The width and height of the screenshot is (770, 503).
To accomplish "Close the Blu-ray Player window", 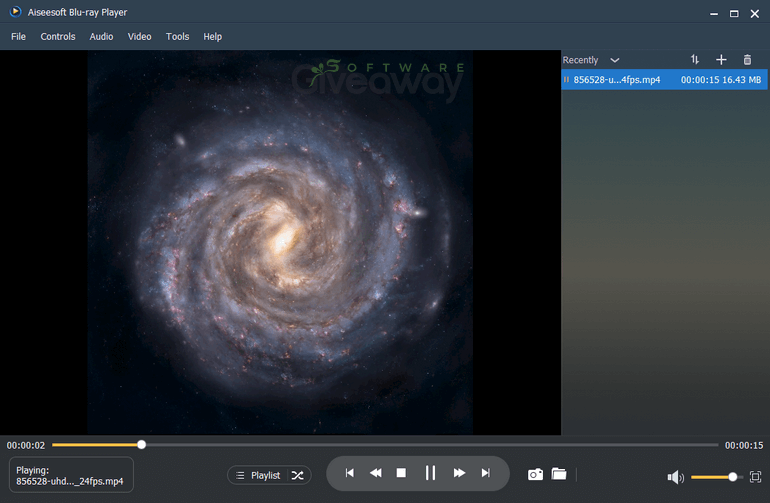I will pyautogui.click(x=755, y=14).
